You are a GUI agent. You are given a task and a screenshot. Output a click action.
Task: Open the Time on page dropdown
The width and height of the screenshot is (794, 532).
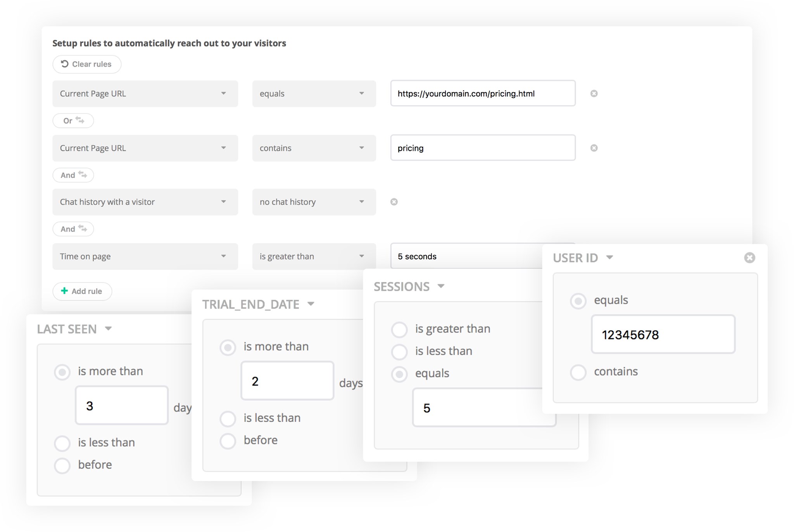tap(145, 256)
